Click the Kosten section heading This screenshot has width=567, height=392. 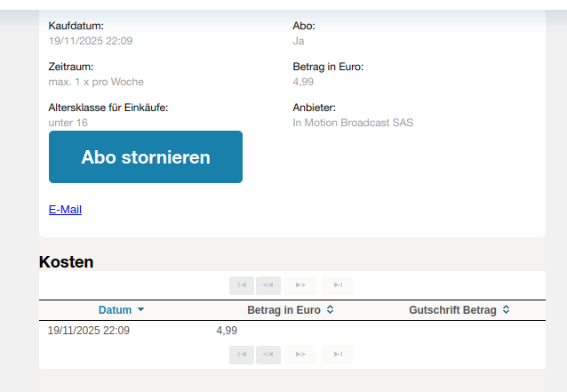(67, 262)
